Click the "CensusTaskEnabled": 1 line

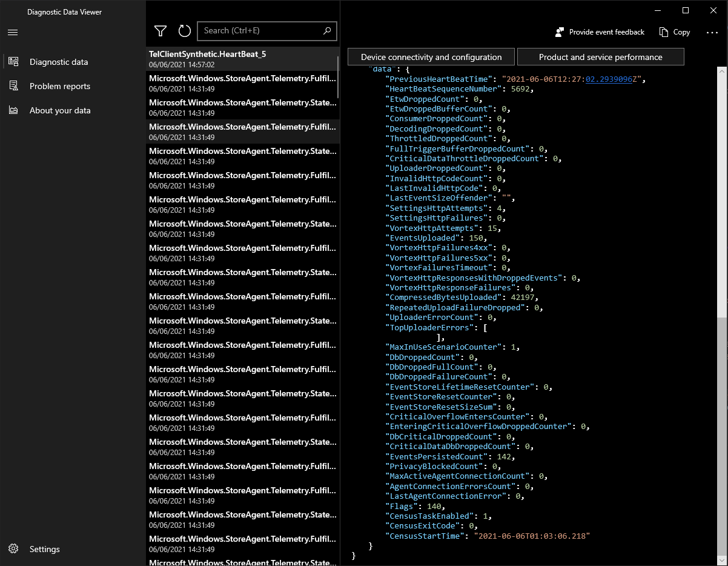click(438, 516)
